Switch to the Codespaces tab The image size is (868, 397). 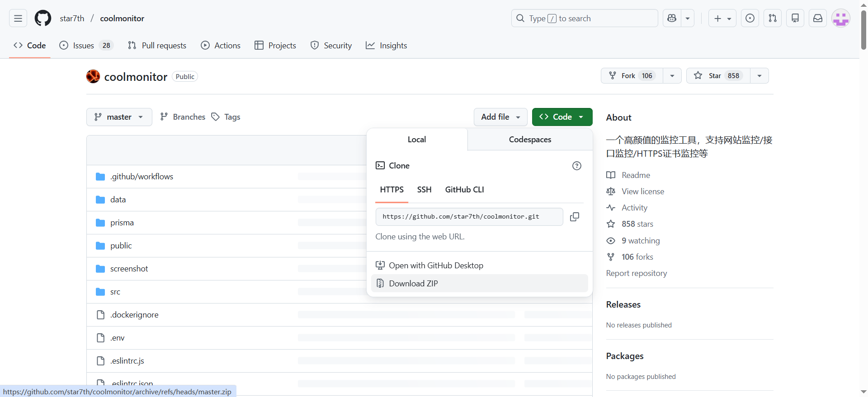530,140
